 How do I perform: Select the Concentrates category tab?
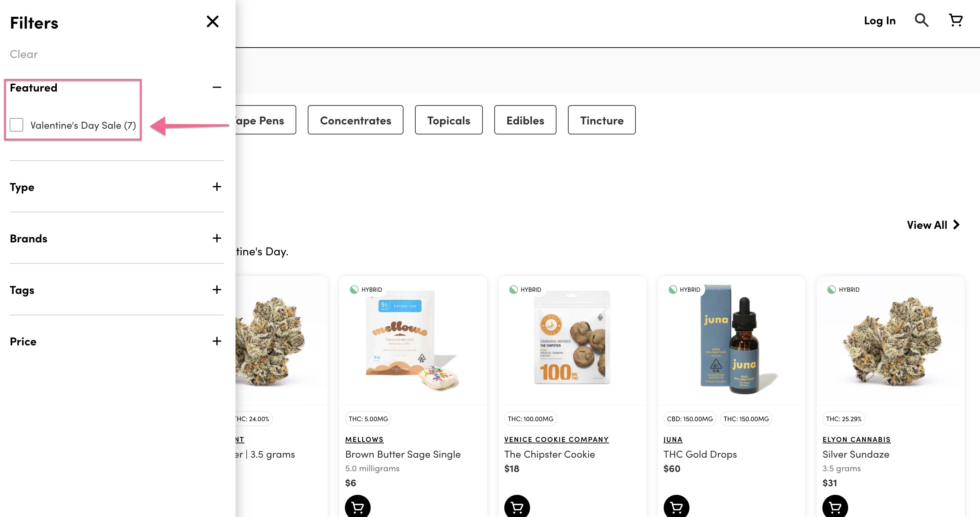(x=355, y=120)
